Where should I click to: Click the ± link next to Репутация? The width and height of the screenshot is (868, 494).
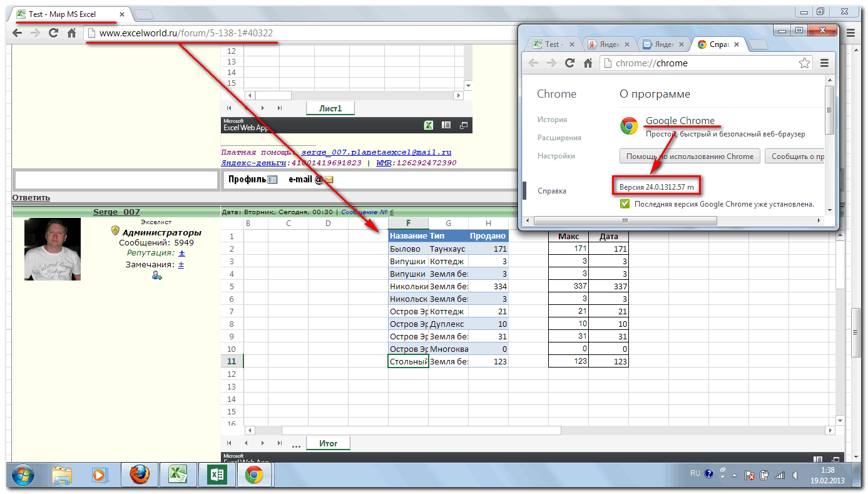[181, 253]
